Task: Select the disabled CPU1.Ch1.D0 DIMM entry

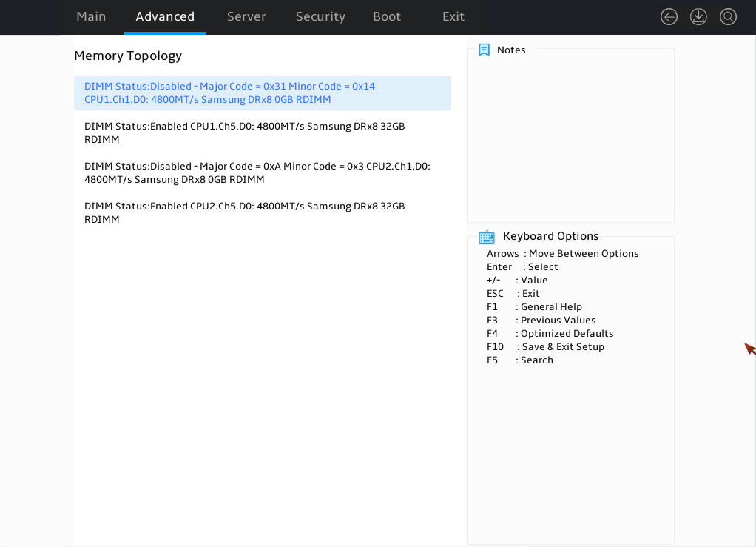Action: click(263, 93)
